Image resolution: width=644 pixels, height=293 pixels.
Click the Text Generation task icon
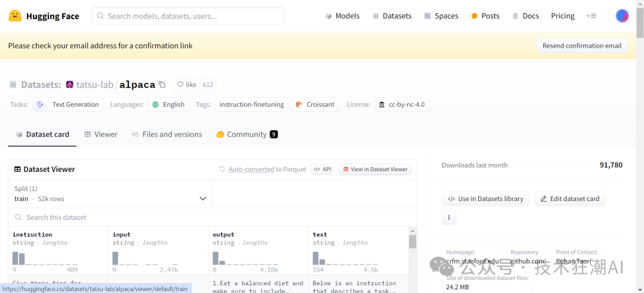coord(41,104)
